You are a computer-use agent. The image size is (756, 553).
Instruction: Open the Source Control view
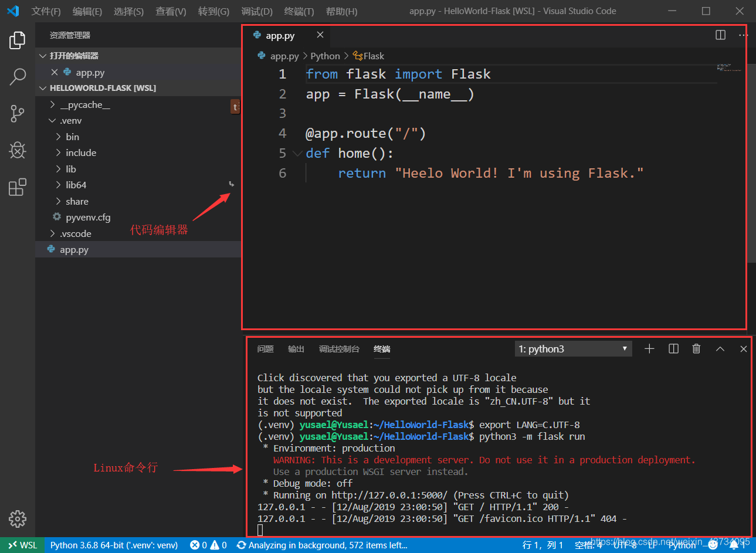click(x=18, y=114)
